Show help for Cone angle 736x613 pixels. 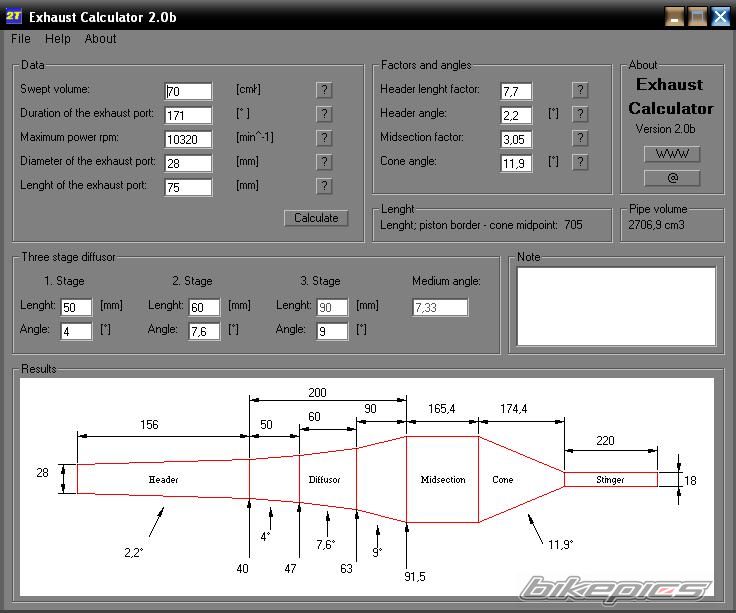tap(580, 162)
